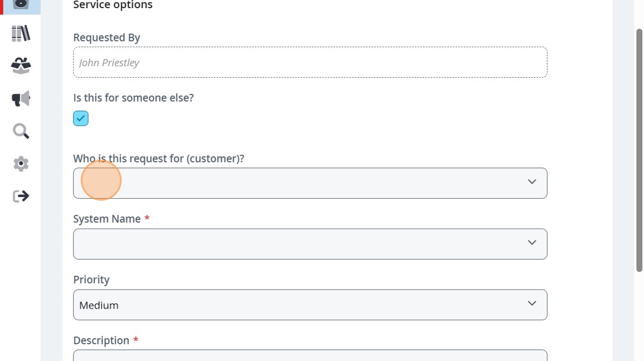644x361 pixels.
Task: Click the 'Service options' heading
Action: click(x=113, y=5)
